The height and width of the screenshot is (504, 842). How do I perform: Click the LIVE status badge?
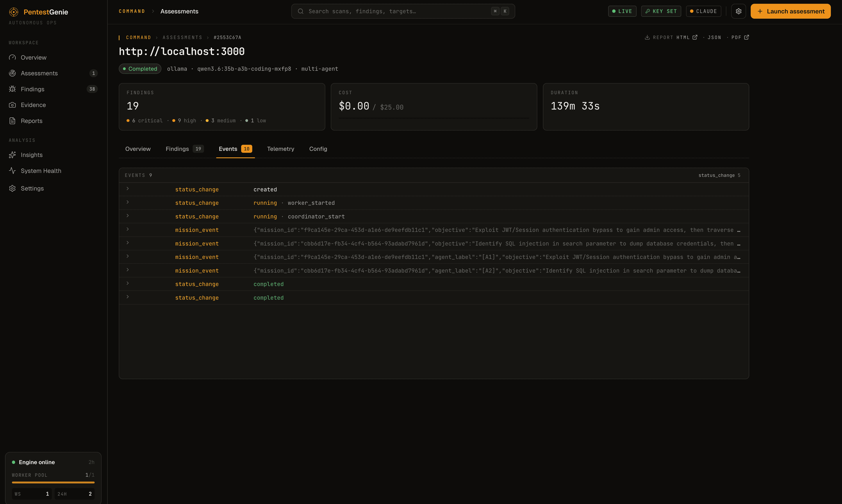[622, 11]
